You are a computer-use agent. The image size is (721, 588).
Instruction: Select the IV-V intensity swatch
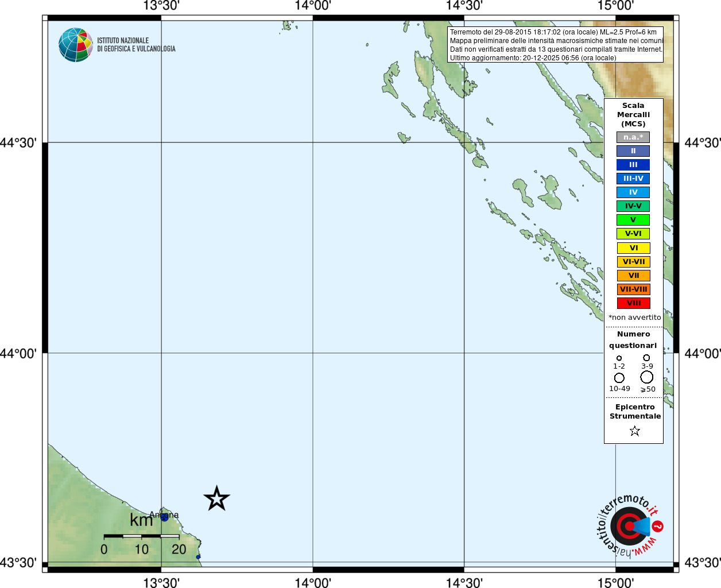point(633,206)
